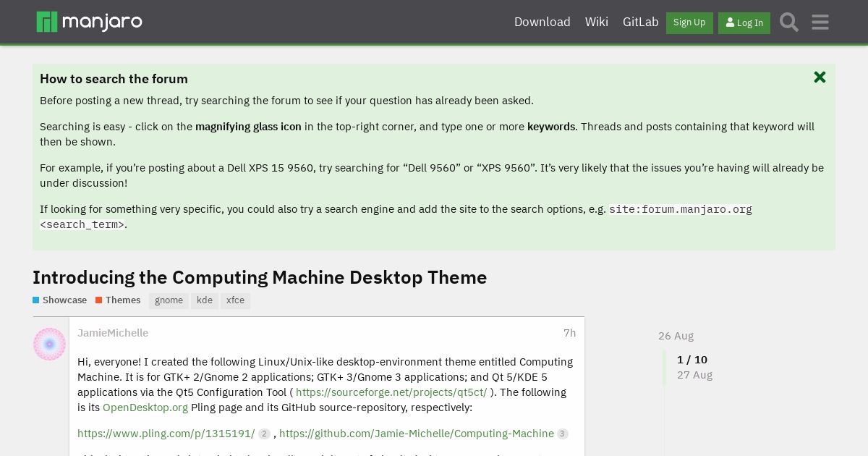Open the Download link in header

[542, 22]
